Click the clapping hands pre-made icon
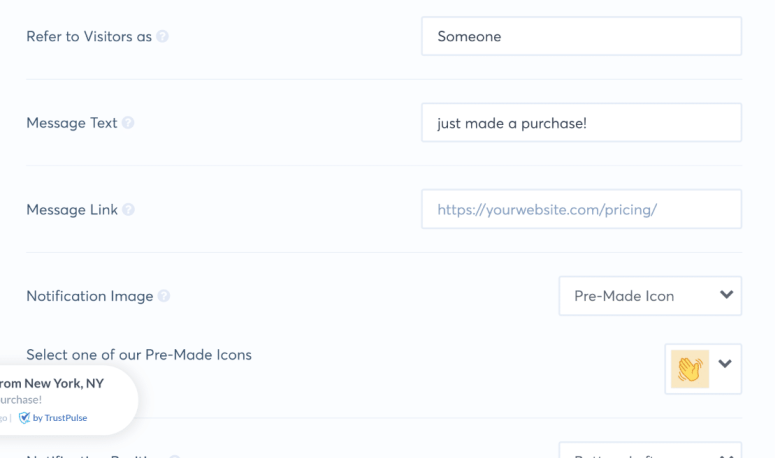This screenshot has width=780, height=458. click(x=690, y=368)
